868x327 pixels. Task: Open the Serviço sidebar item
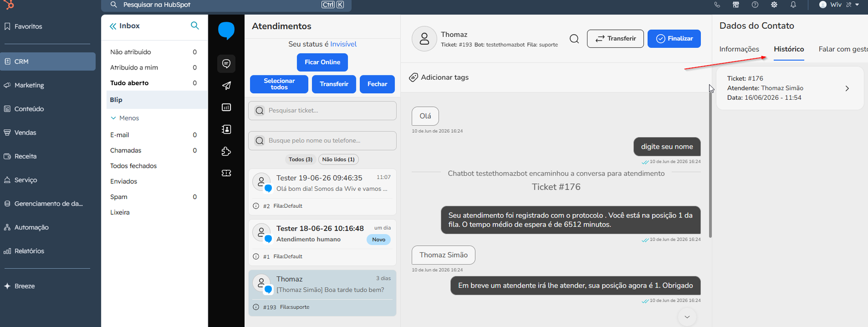tap(25, 180)
